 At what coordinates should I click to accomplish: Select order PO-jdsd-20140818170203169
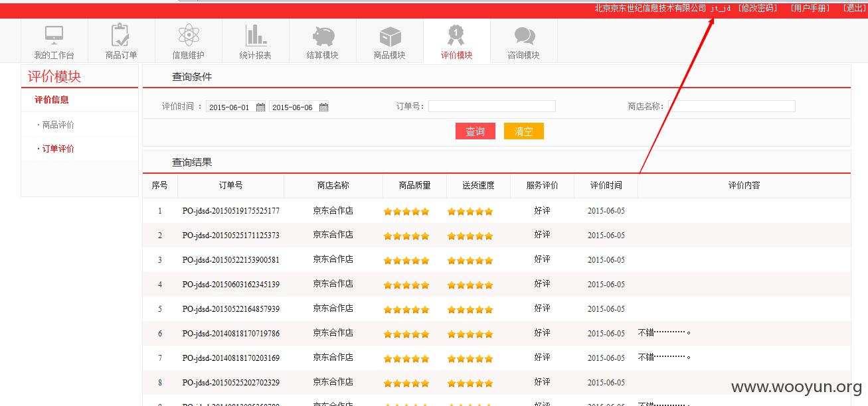(231, 358)
